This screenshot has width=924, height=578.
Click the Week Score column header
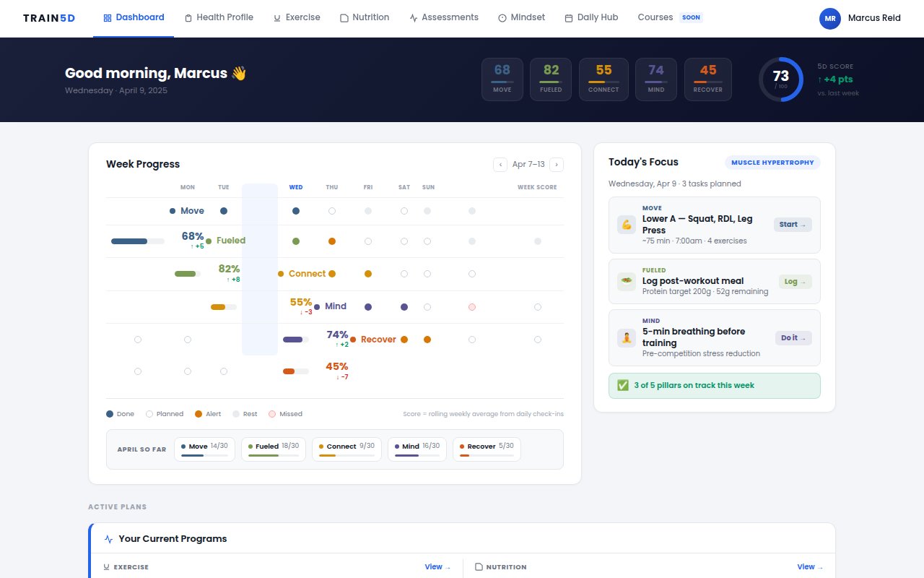537,187
